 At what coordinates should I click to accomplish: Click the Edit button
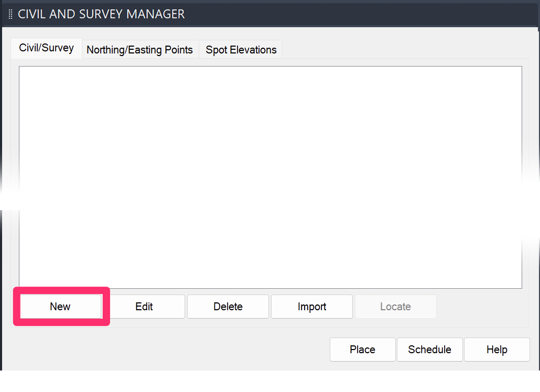(144, 307)
